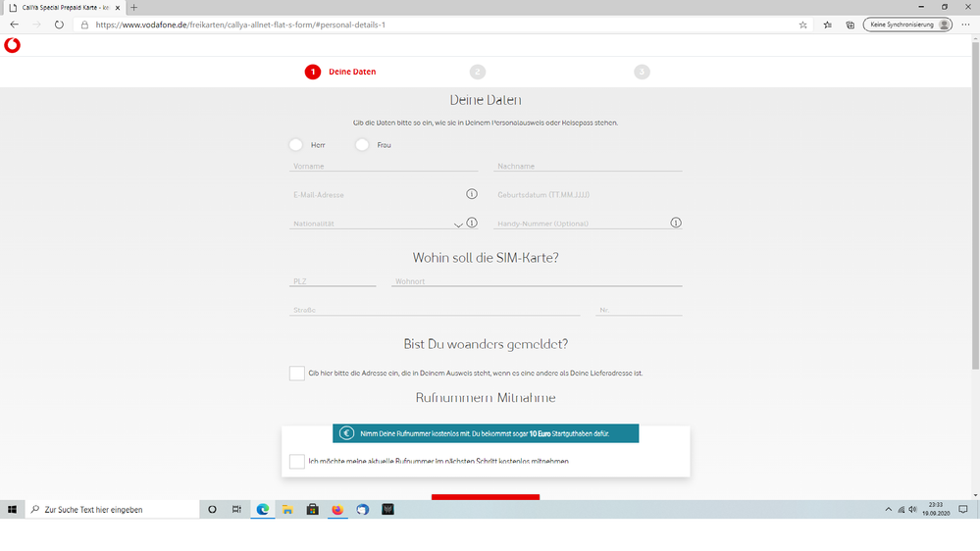Screen dimensions: 980x551
Task: Click the Vodafone logo
Action: point(12,45)
